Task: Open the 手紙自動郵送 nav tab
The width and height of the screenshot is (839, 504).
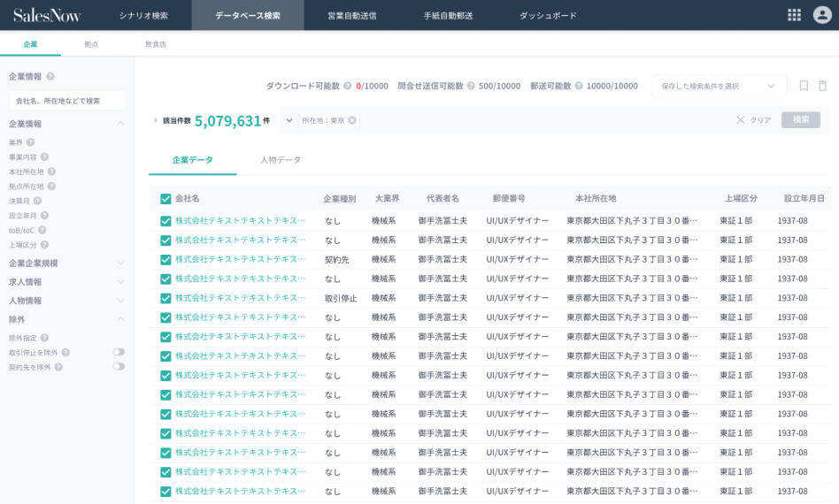Action: click(449, 16)
